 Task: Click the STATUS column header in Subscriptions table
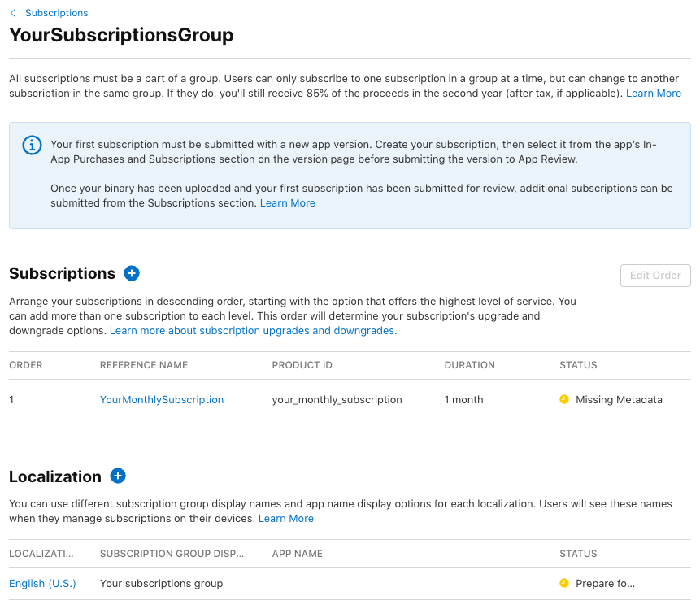click(x=578, y=365)
